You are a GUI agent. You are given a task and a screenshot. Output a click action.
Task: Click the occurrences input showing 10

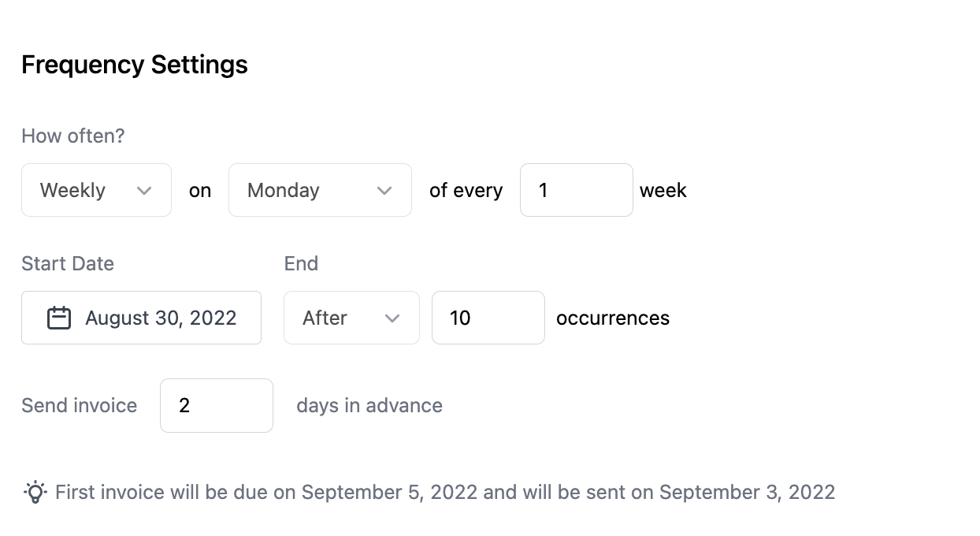[488, 318]
